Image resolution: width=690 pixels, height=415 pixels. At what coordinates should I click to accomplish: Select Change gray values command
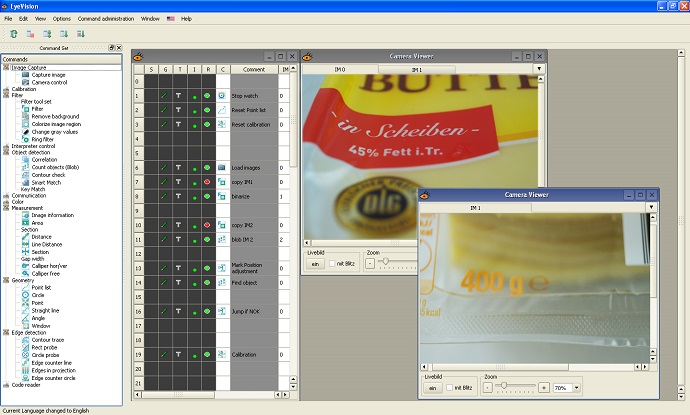point(55,132)
